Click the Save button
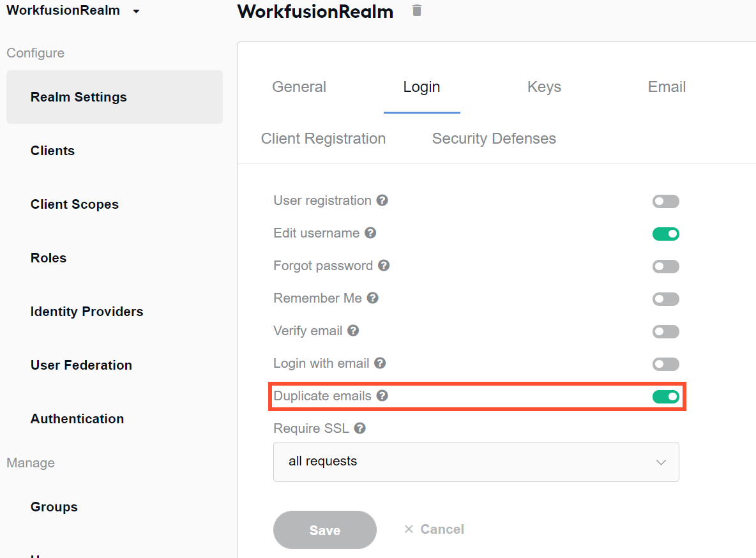Viewport: 756px width, 558px height. (x=325, y=529)
